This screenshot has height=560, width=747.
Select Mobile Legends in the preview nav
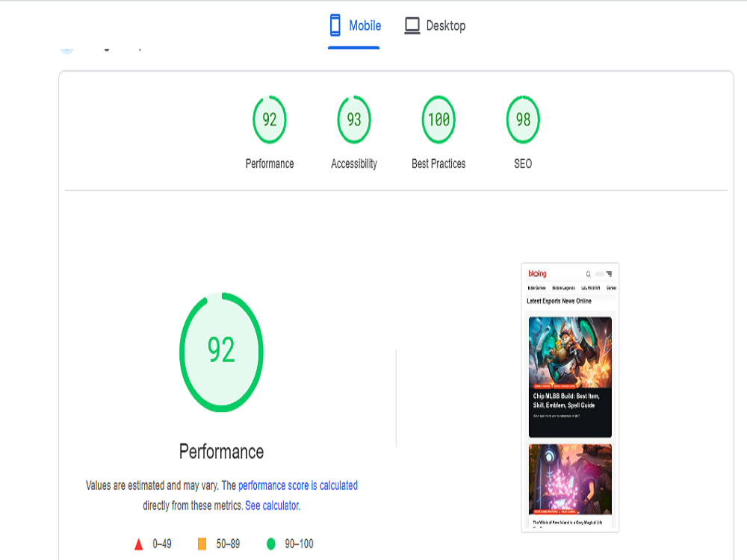[x=563, y=287]
